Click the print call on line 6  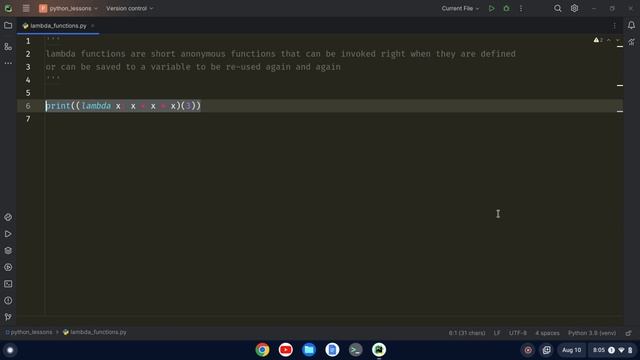(58, 106)
